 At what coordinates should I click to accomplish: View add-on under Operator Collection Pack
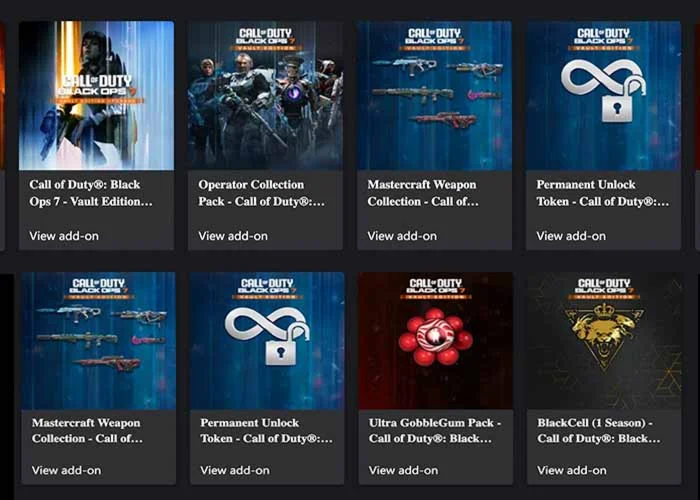233,236
